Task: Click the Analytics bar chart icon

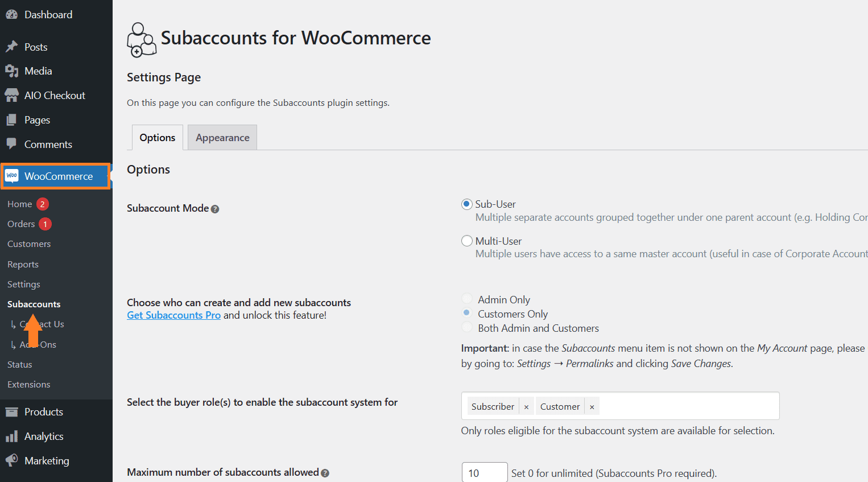Action: point(11,436)
